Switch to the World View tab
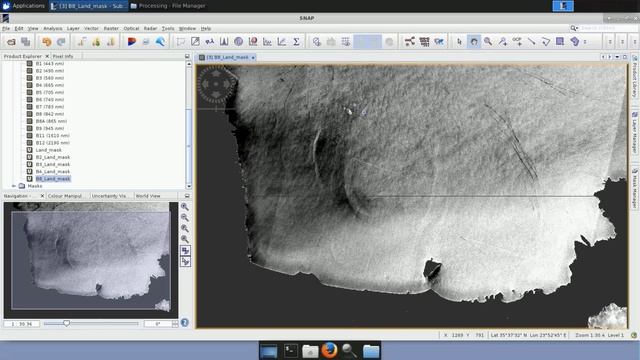 coord(148,196)
